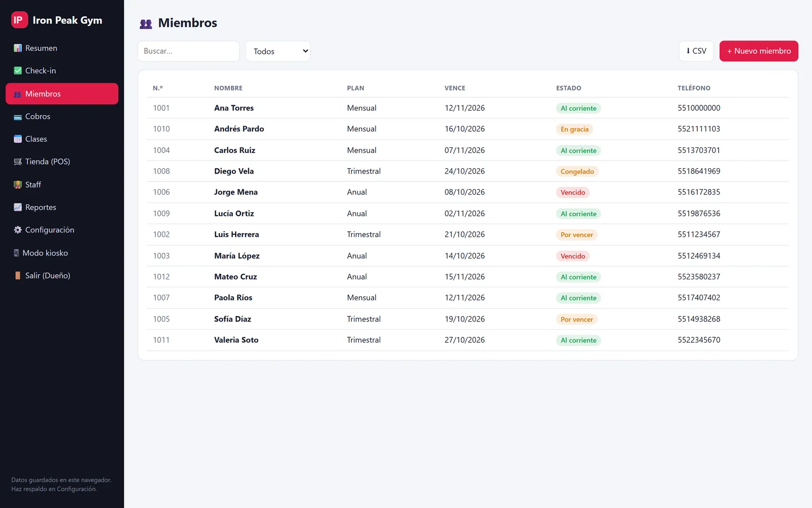Screen dimensions: 812x508
Task: Click the Iron Peak Gym IP logo
Action: click(19, 20)
